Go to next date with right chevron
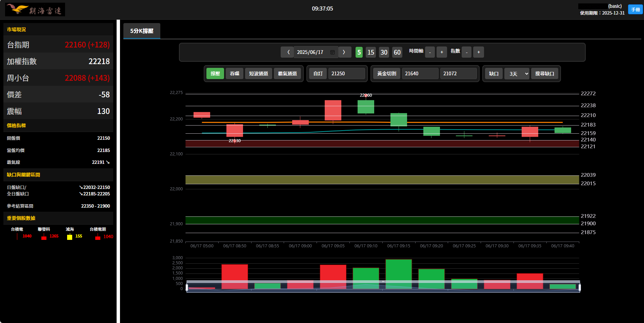 344,52
